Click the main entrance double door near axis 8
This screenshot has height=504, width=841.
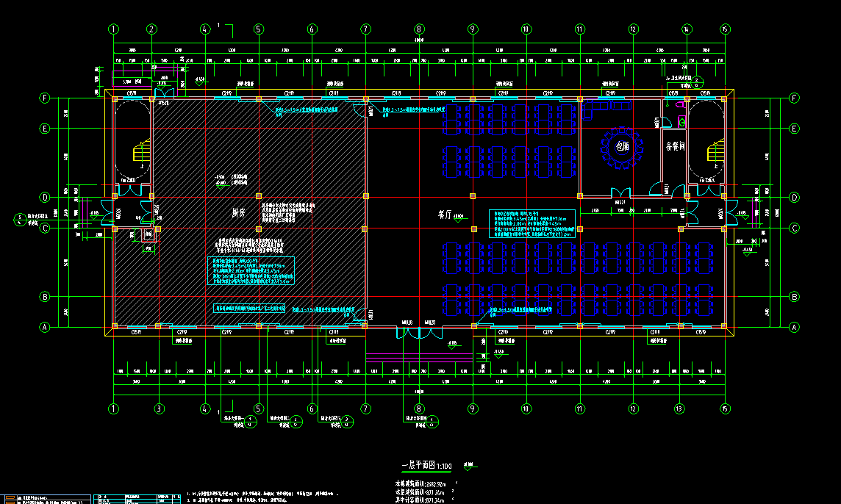pos(418,332)
